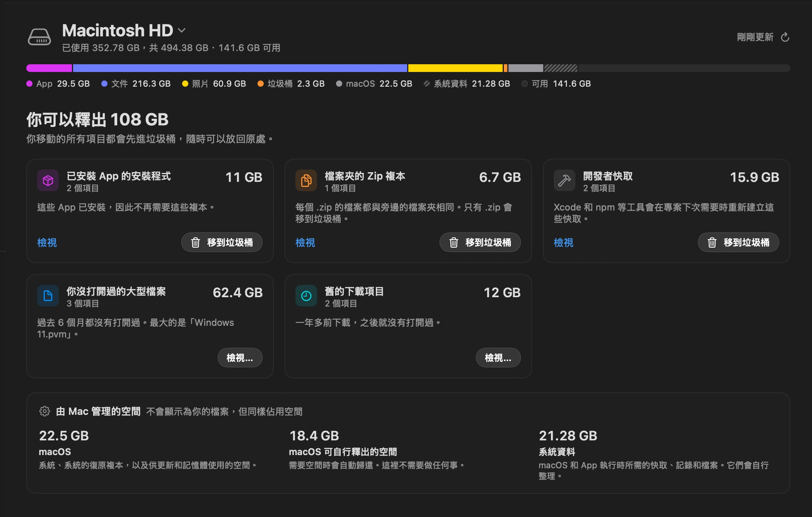This screenshot has width=812, height=517.
Task: Move 開發者快取 items to trash
Action: pos(739,242)
